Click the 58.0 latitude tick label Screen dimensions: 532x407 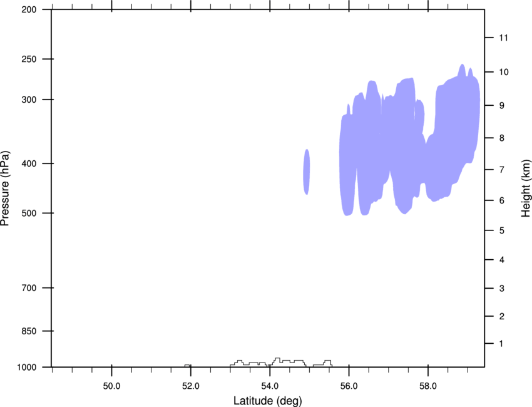click(x=428, y=386)
